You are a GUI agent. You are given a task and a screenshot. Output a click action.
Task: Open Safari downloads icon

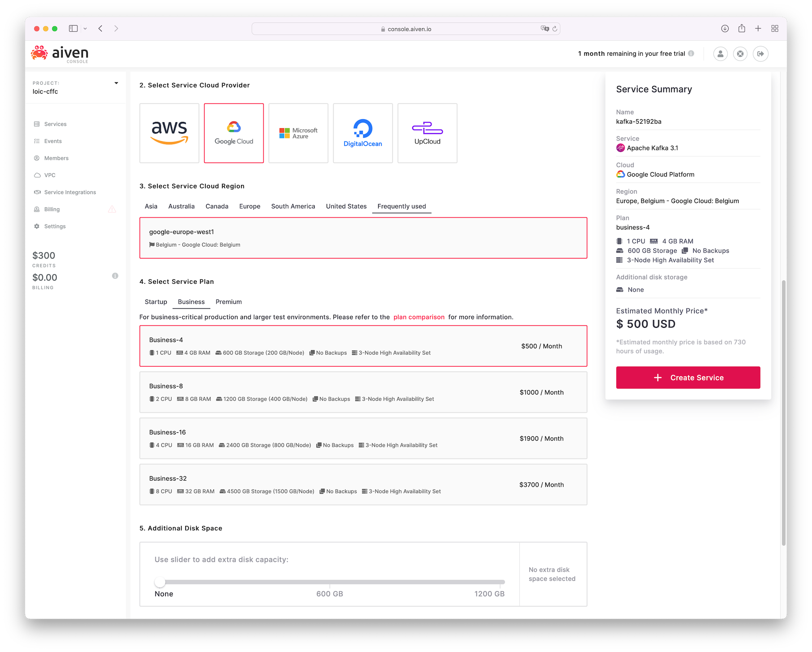tap(725, 28)
